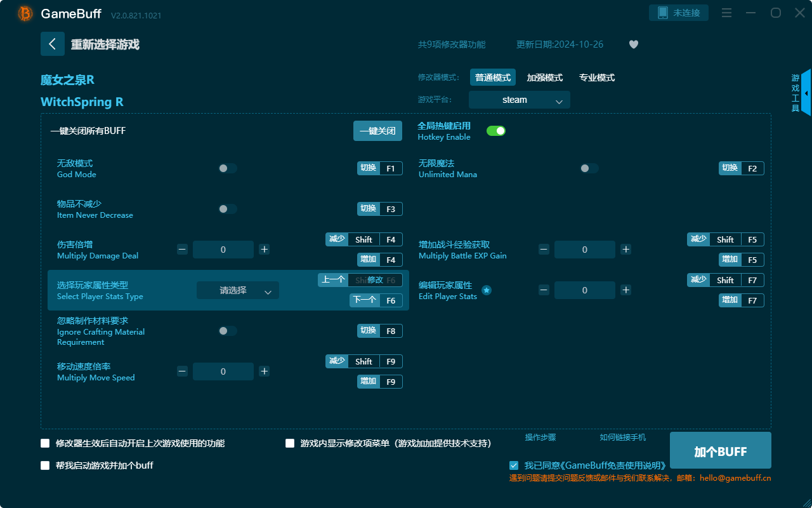Image resolution: width=812 pixels, height=508 pixels.
Task: Disable the Hotkey Enable toggle
Action: pos(495,130)
